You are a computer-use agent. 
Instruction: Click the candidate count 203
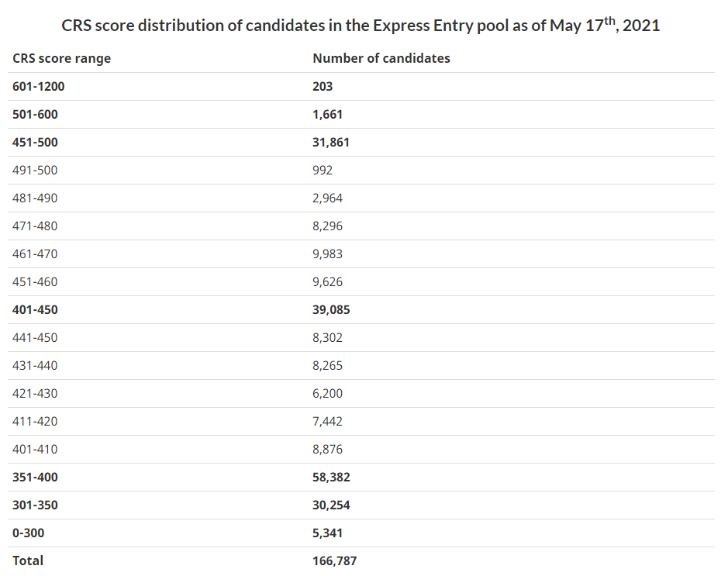323,86
